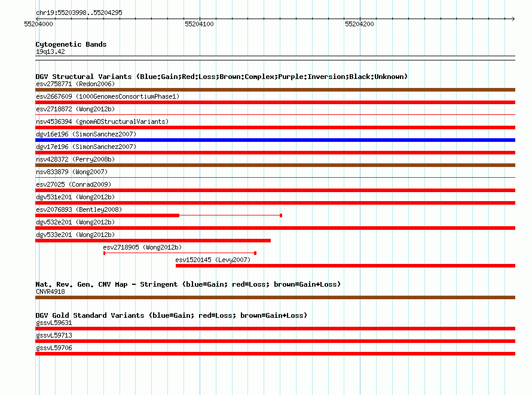Screen dimensions: 532x395
Task: Open the nsv833879 (Wong2007) variant
Action: (x=72, y=172)
